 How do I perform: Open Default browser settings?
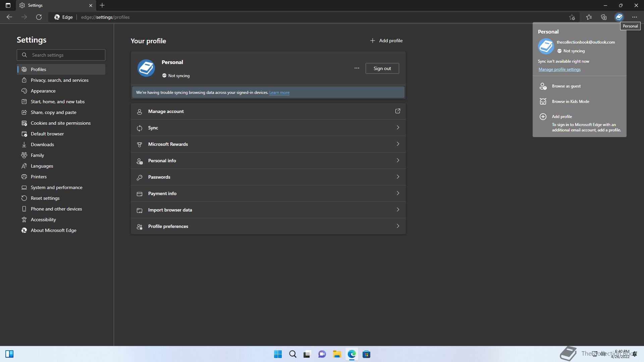click(x=61, y=134)
